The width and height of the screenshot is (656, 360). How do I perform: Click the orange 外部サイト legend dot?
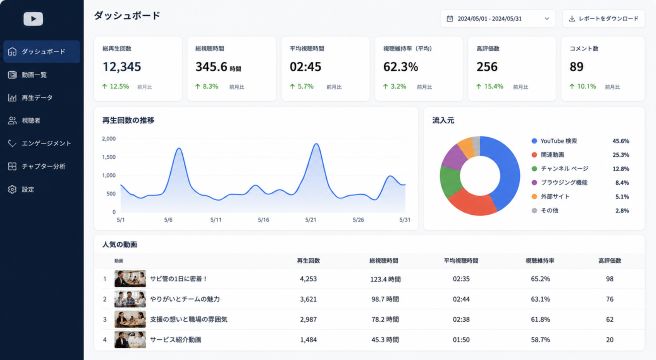click(534, 196)
